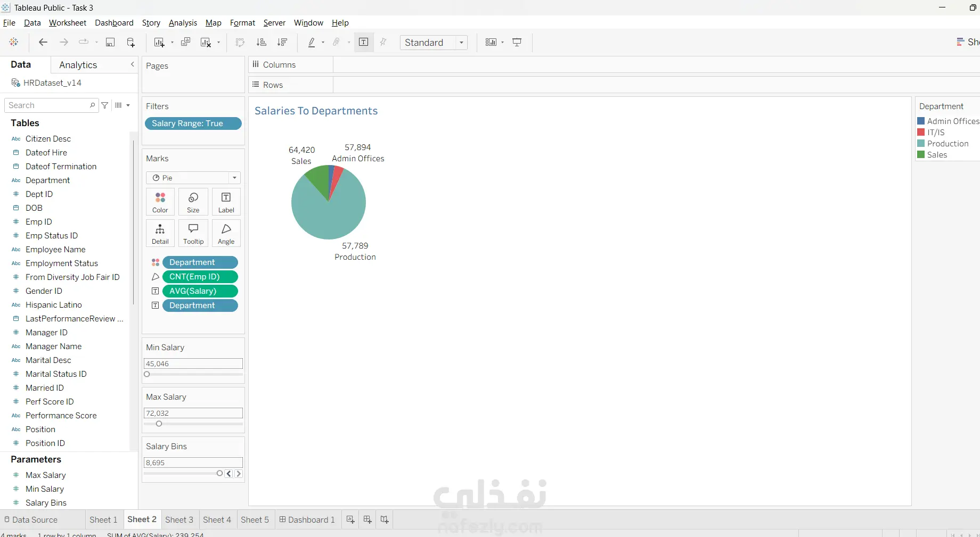Click the Size marks card button

[x=193, y=202]
